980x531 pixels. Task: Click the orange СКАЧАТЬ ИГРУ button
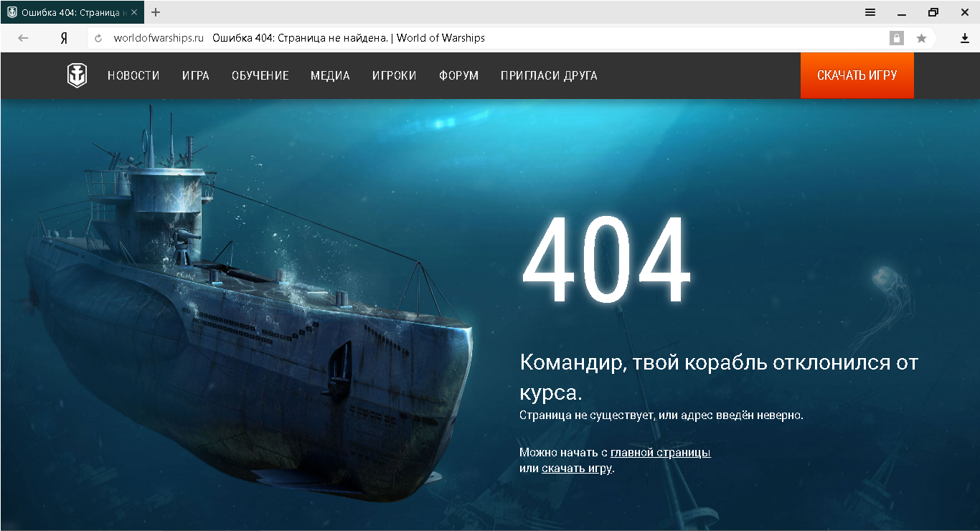857,75
